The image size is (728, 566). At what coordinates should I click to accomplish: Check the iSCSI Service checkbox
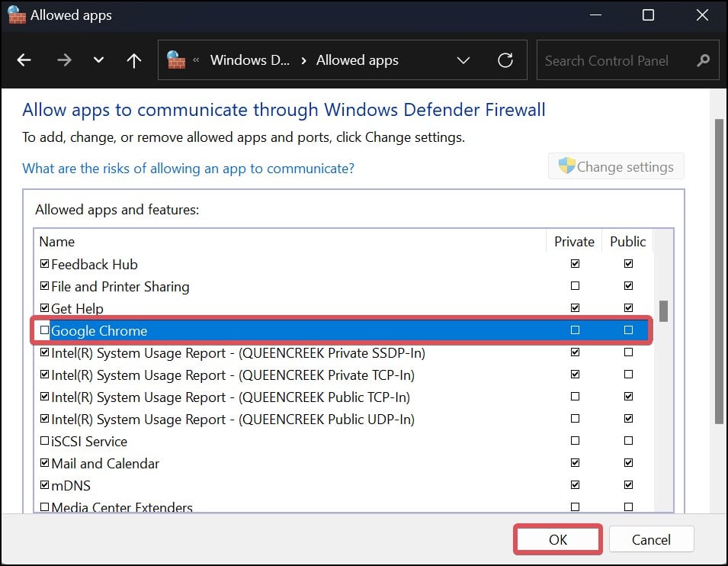pos(44,441)
